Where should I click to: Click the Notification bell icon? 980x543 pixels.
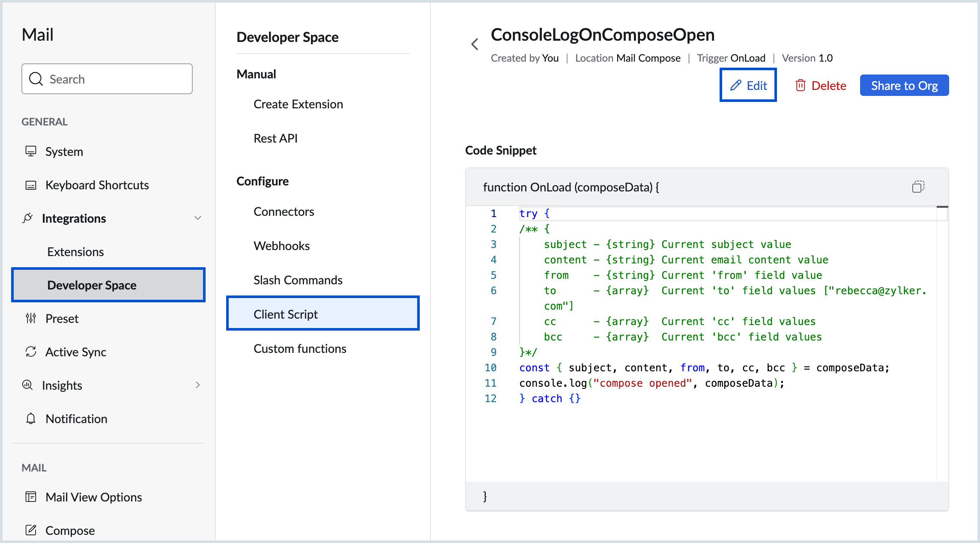coord(31,418)
